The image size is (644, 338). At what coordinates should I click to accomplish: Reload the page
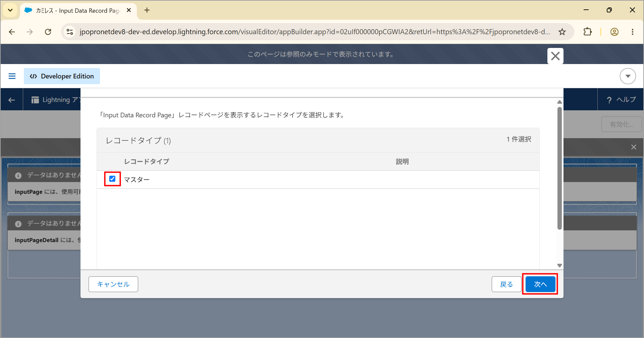click(48, 32)
